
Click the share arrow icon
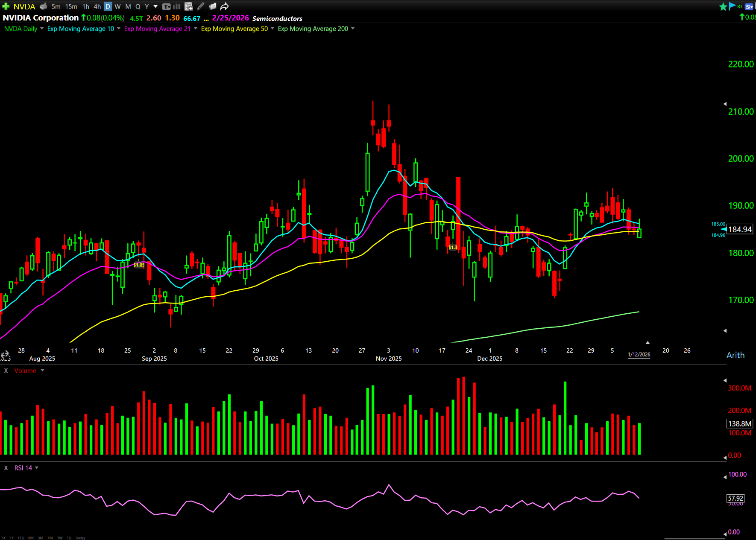tap(225, 6)
